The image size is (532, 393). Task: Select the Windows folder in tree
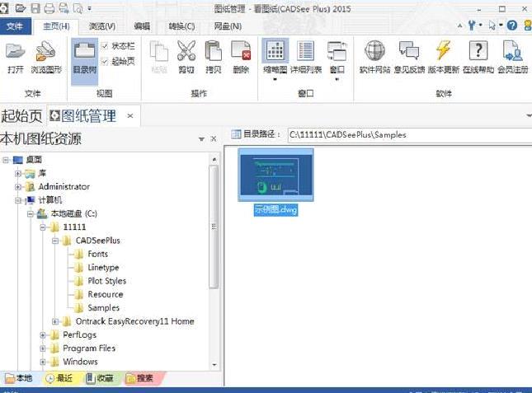(80, 362)
